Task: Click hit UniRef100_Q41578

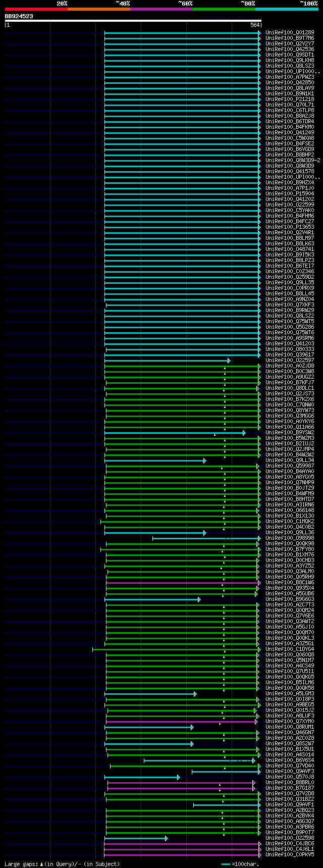Action: point(290,172)
